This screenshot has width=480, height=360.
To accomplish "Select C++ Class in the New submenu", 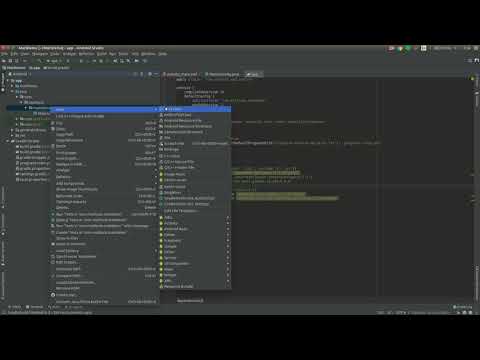I will coord(195,156).
